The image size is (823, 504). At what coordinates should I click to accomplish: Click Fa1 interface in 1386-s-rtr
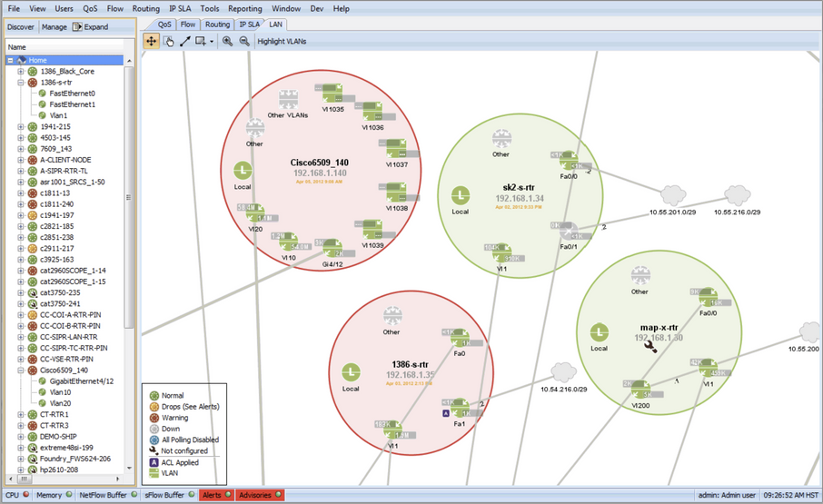460,408
